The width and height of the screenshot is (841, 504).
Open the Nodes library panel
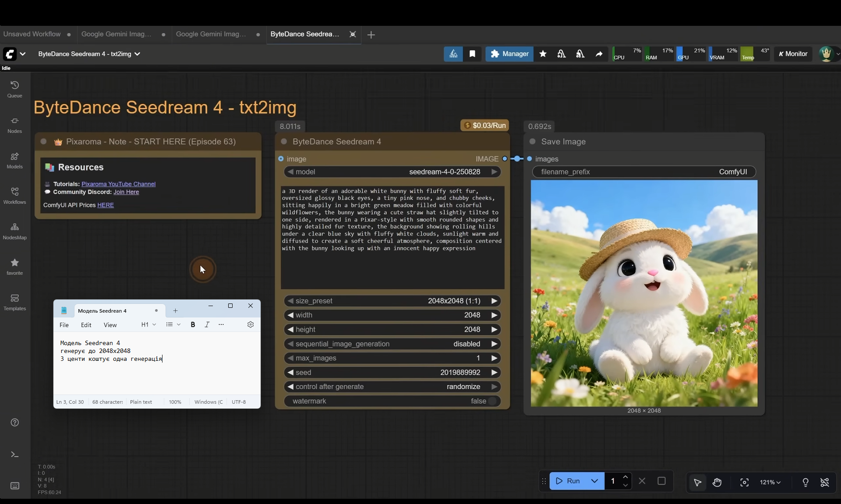tap(14, 124)
